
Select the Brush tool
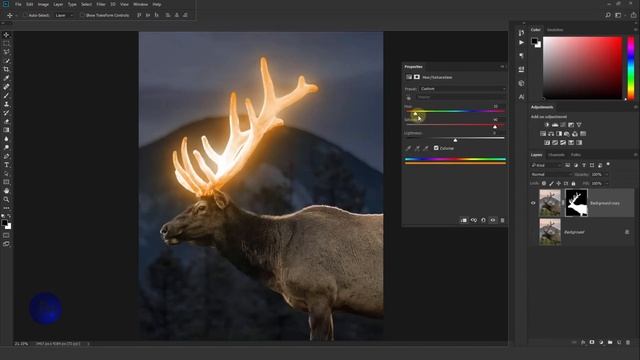6,96
